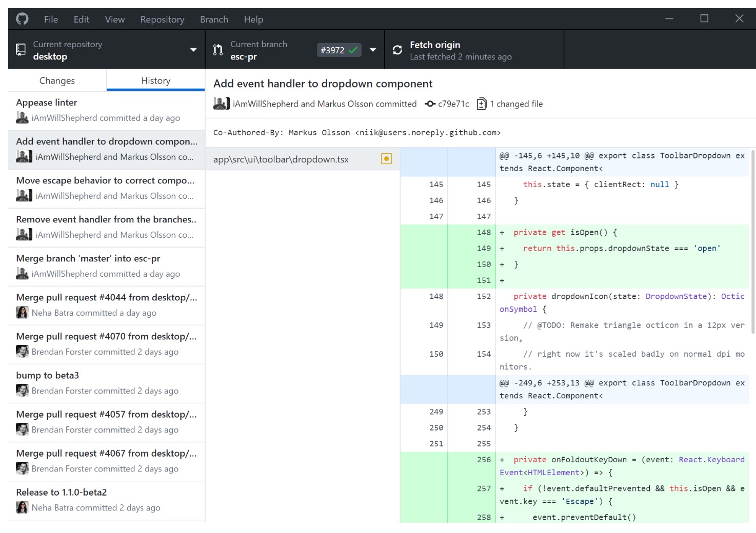
Task: Open the Current branch esc-pr selector
Action: tap(295, 50)
